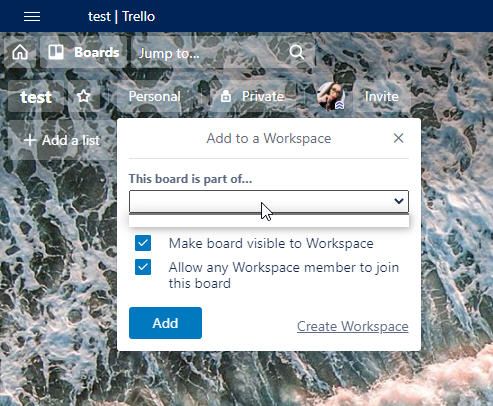Toggle Make board visible to Workspace
This screenshot has width=493, height=406.
coord(143,243)
